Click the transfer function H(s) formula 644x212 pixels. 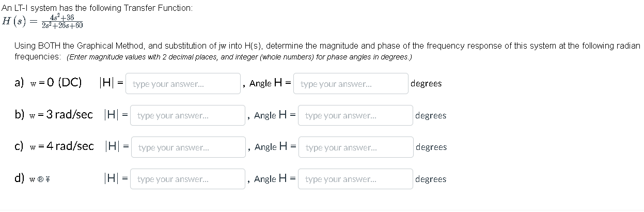43,22
